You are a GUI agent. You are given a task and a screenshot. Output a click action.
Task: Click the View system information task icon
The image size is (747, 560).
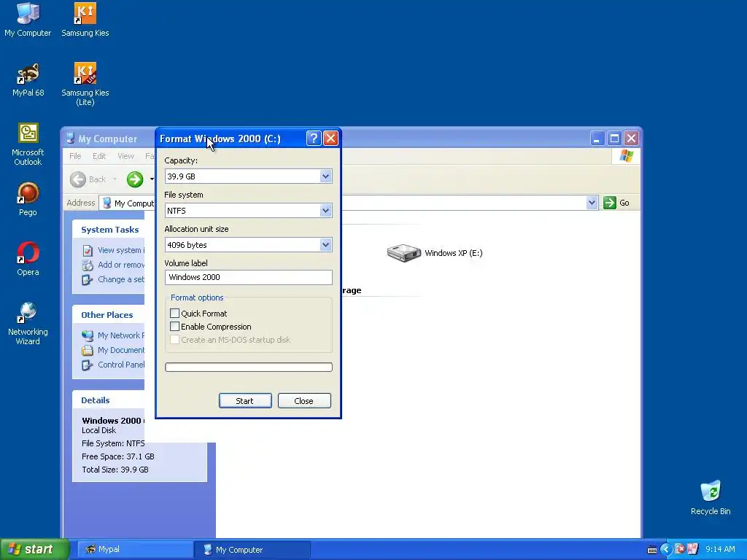pyautogui.click(x=88, y=250)
